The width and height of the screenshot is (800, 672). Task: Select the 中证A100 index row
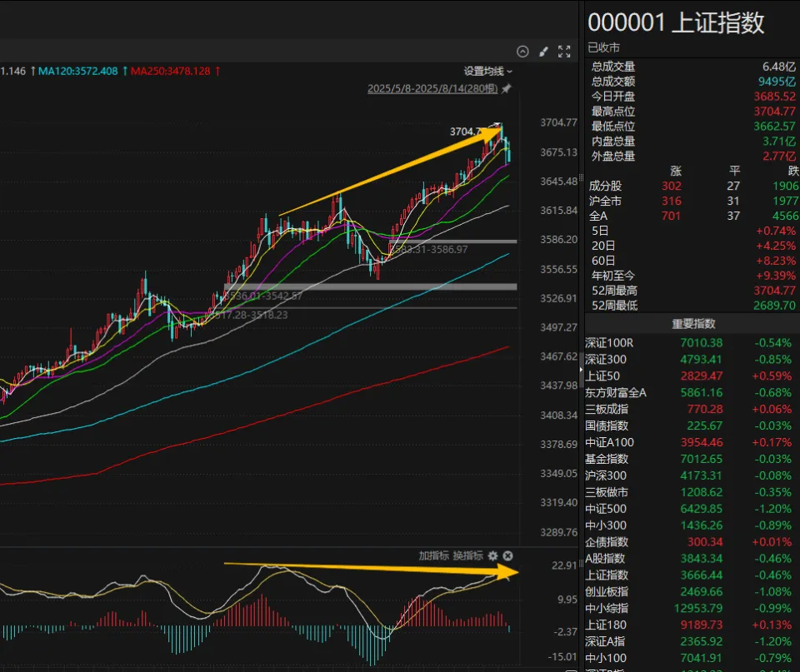[x=692, y=442]
